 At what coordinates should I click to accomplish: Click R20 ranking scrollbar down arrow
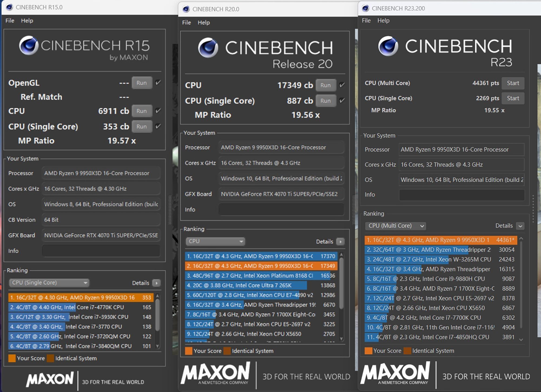point(341,338)
